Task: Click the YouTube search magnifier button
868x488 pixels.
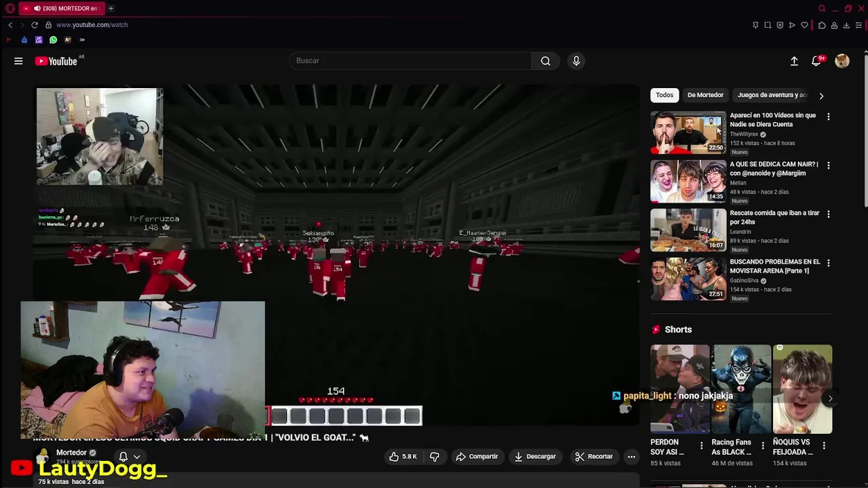Action: (545, 61)
